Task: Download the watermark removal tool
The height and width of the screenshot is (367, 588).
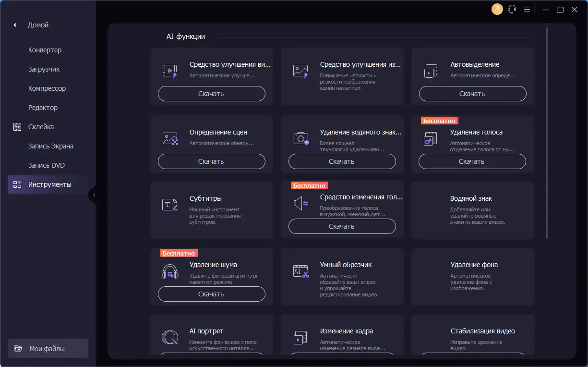Action: coord(342,161)
